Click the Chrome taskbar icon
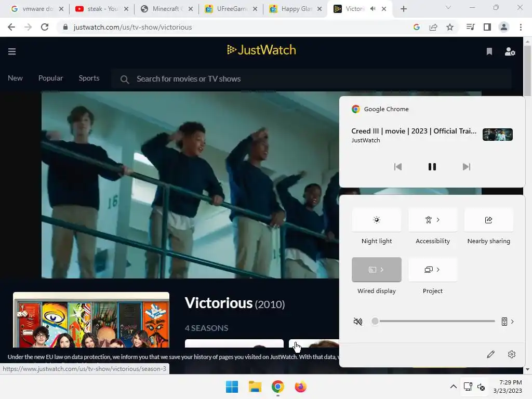This screenshot has height=399, width=532. pos(277,387)
